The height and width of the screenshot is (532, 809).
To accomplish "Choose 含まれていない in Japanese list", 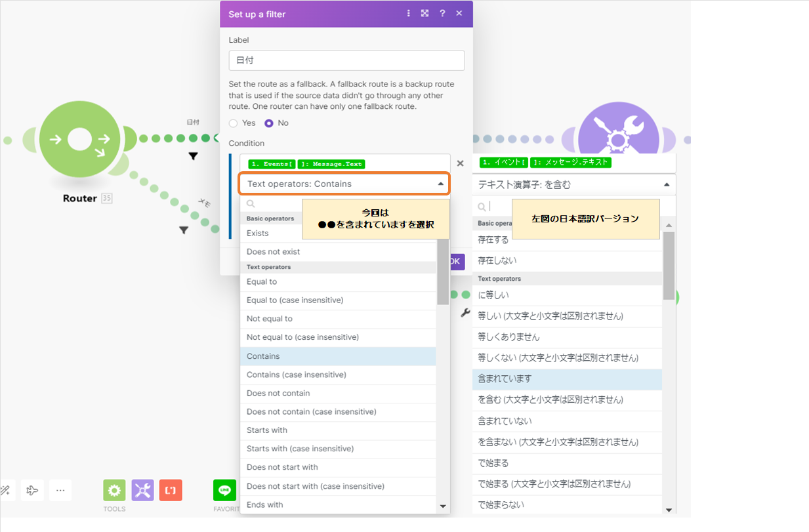I will [x=567, y=421].
